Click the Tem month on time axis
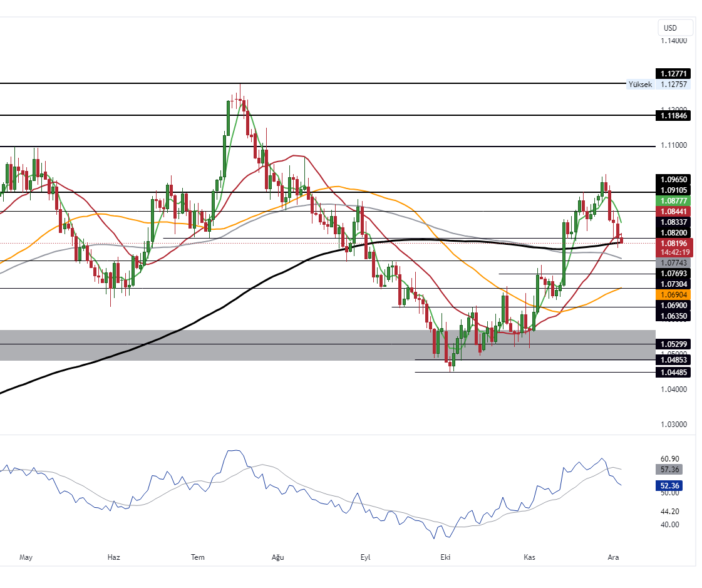This screenshot has height=588, width=702. (197, 557)
